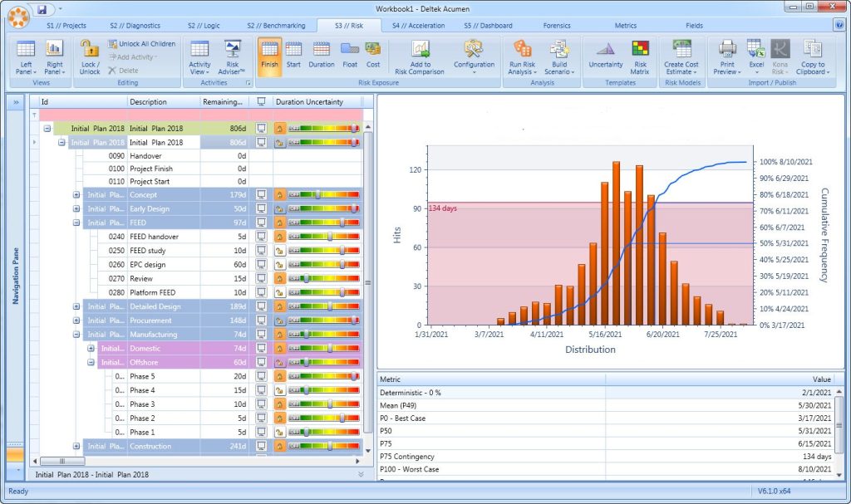Toggle the lock icon on FEED study row
This screenshot has height=504, width=851.
point(279,251)
